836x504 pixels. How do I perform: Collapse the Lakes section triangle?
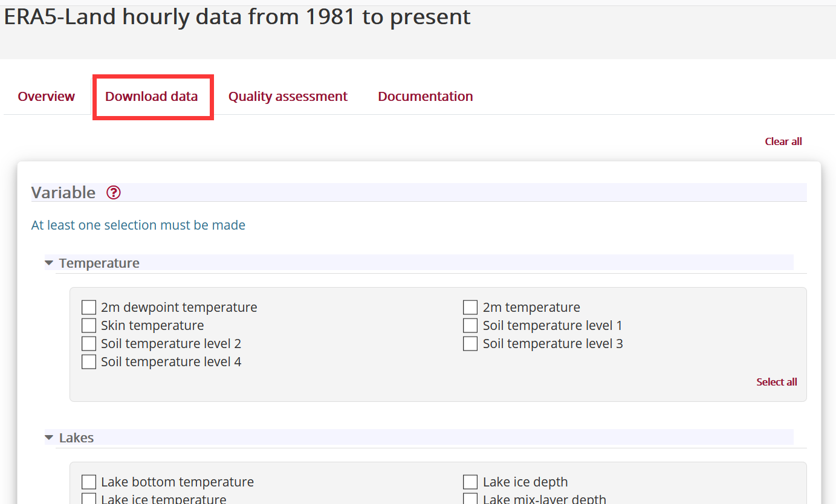pyautogui.click(x=49, y=438)
